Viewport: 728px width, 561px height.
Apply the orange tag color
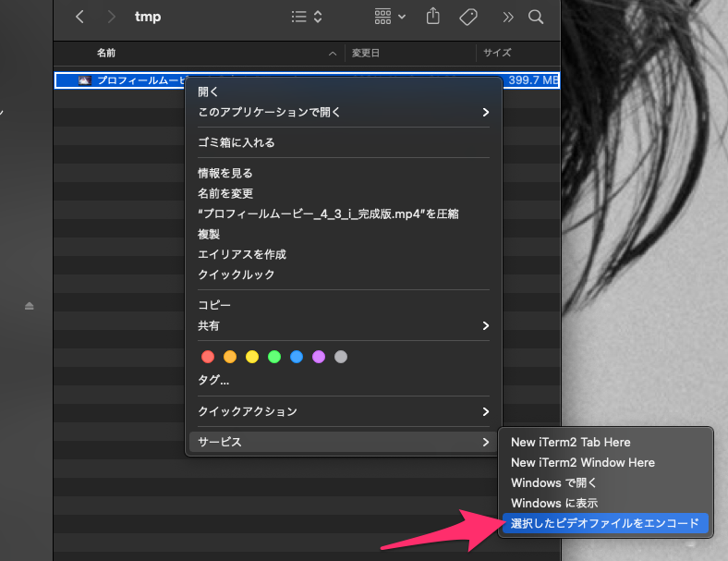coord(230,357)
